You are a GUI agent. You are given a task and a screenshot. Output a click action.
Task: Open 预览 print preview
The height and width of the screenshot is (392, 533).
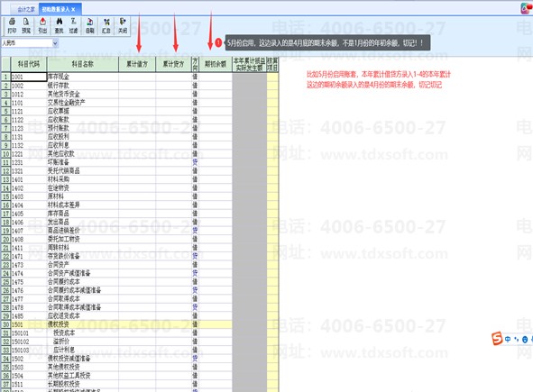point(26,25)
